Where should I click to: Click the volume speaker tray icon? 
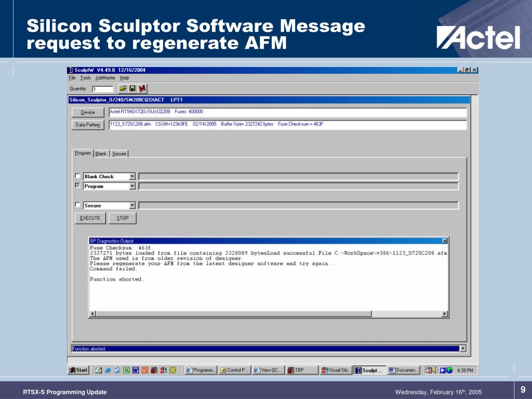click(435, 370)
